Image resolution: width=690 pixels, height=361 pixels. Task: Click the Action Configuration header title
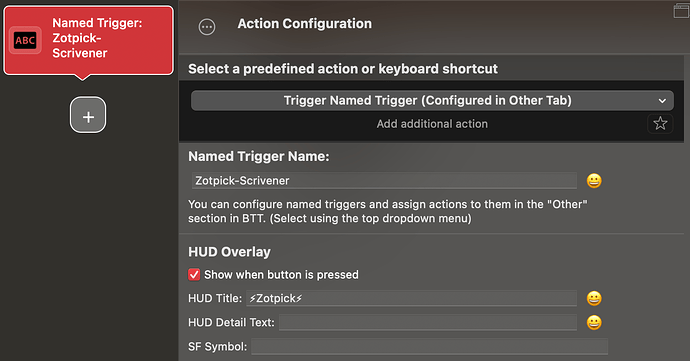305,24
